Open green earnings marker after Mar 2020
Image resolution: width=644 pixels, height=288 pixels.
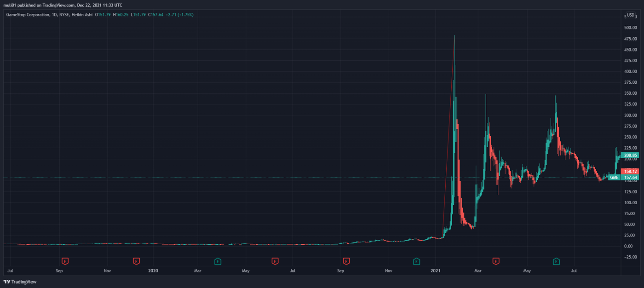(x=218, y=261)
